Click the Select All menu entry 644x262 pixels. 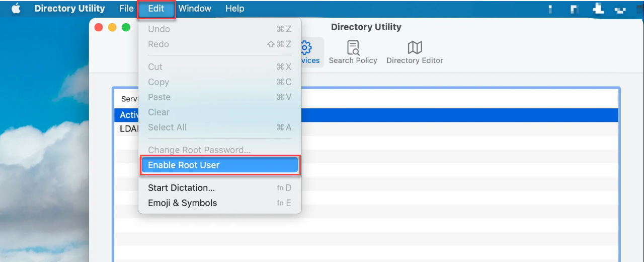point(220,127)
